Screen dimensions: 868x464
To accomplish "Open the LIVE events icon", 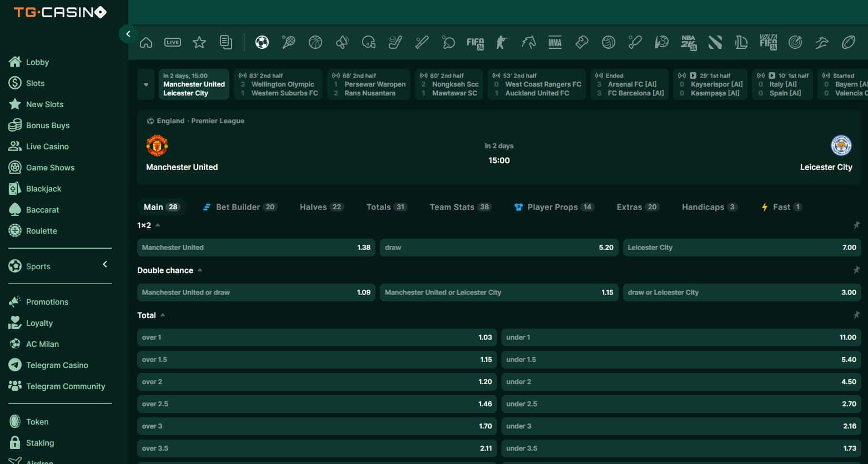I will [x=173, y=42].
